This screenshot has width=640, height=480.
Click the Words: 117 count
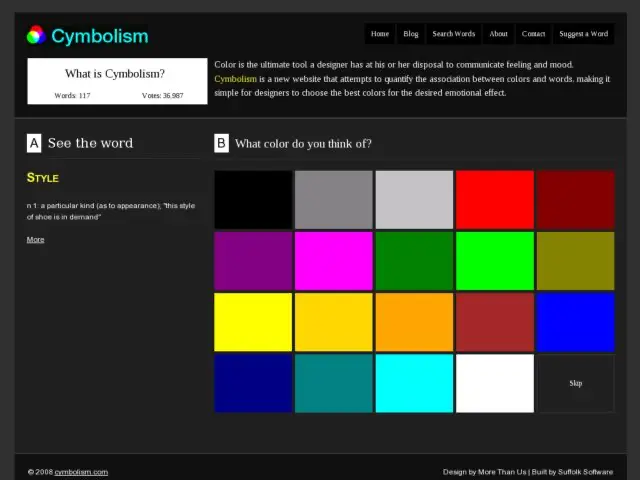72,96
